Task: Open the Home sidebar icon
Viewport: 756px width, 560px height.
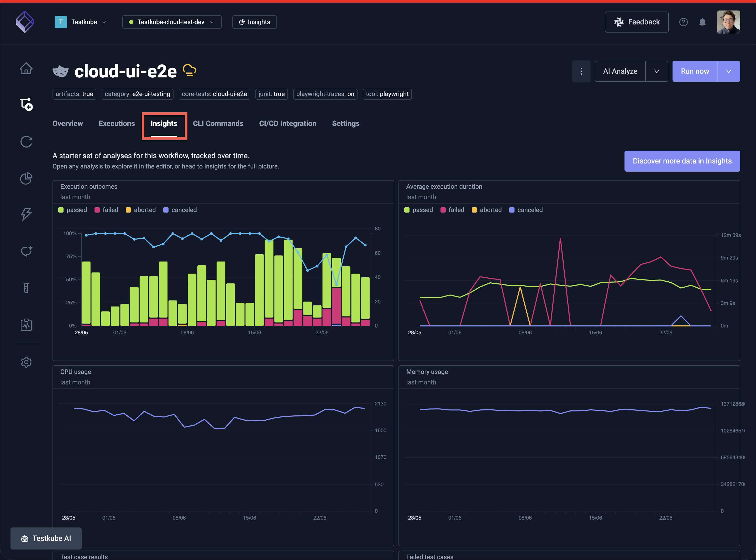Action: pyautogui.click(x=26, y=68)
